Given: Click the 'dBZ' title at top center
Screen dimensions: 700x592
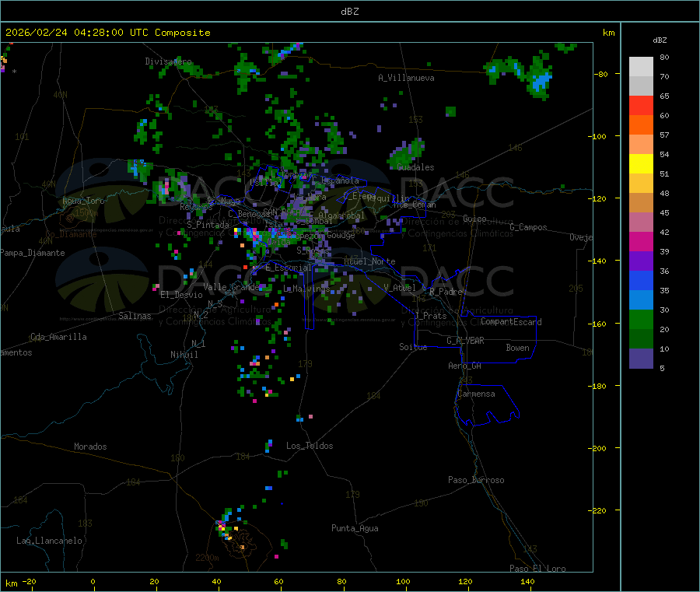Looking at the screenshot, I should [x=349, y=12].
